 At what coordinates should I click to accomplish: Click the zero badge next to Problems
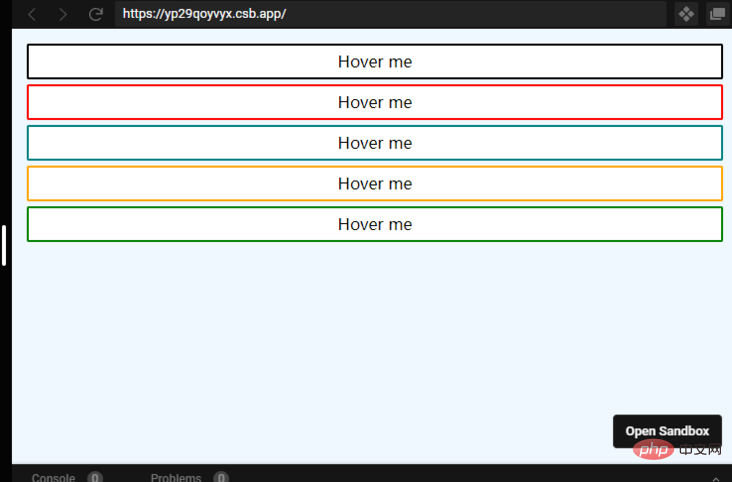pyautogui.click(x=221, y=477)
